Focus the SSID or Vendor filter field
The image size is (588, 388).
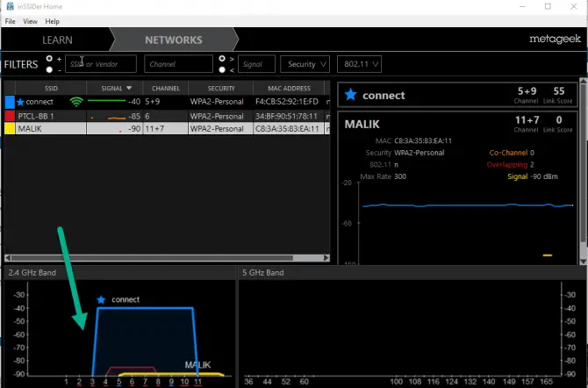101,64
